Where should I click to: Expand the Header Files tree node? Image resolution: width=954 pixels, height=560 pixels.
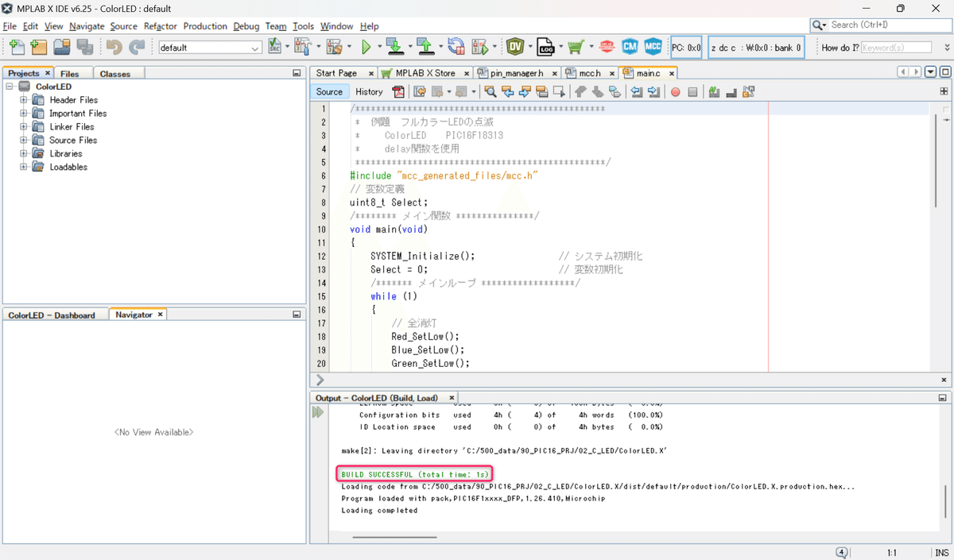pyautogui.click(x=24, y=100)
